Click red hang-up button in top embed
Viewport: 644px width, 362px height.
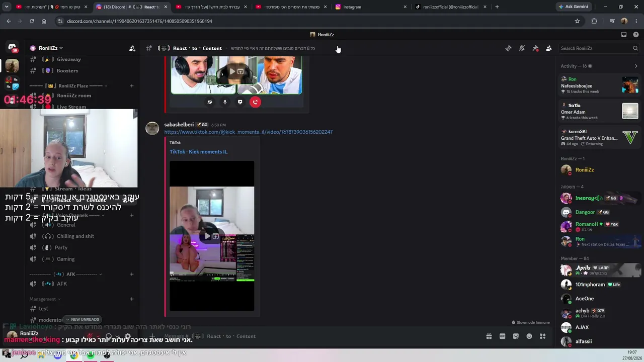[256, 102]
